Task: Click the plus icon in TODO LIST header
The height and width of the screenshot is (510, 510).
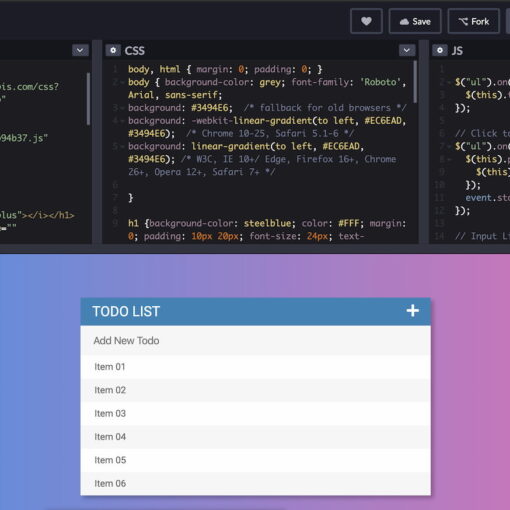Action: pos(412,311)
